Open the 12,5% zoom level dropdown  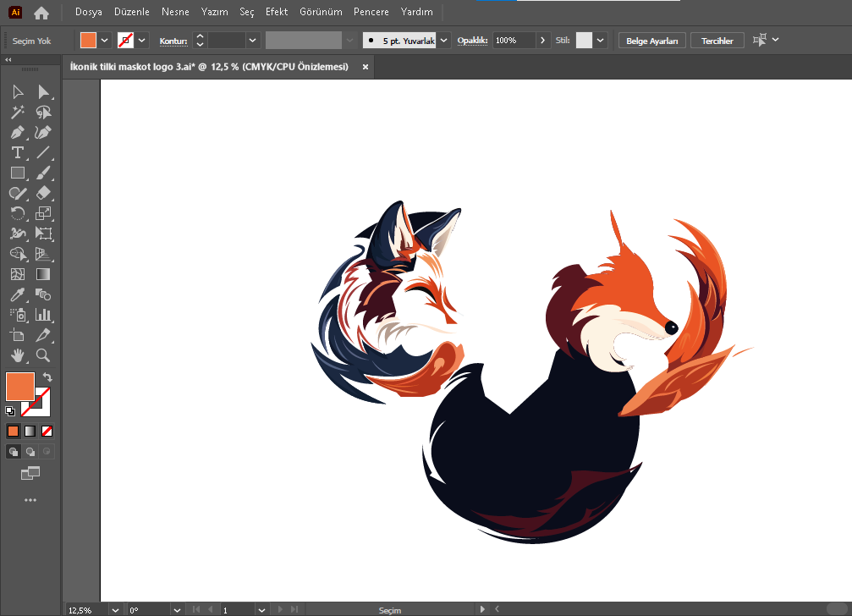tap(115, 610)
